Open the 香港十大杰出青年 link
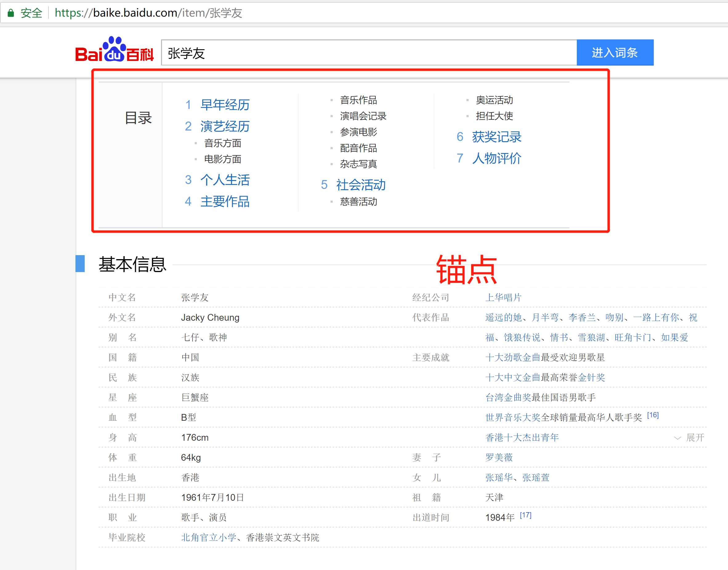Image resolution: width=728 pixels, height=570 pixels. (522, 438)
